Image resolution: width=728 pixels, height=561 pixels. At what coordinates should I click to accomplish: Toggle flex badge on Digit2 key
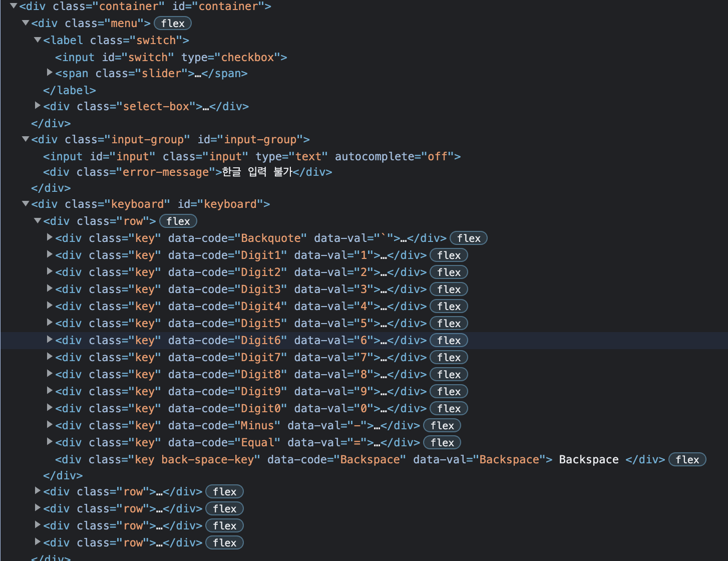tap(449, 272)
